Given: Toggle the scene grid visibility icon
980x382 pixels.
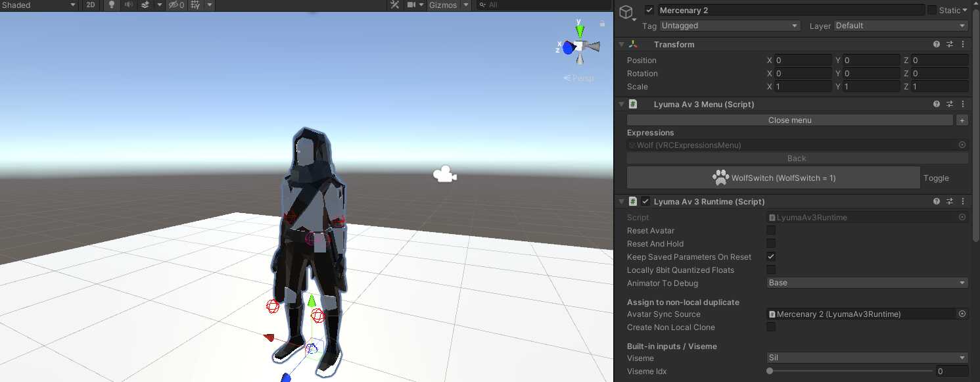Looking at the screenshot, I should tap(195, 5).
